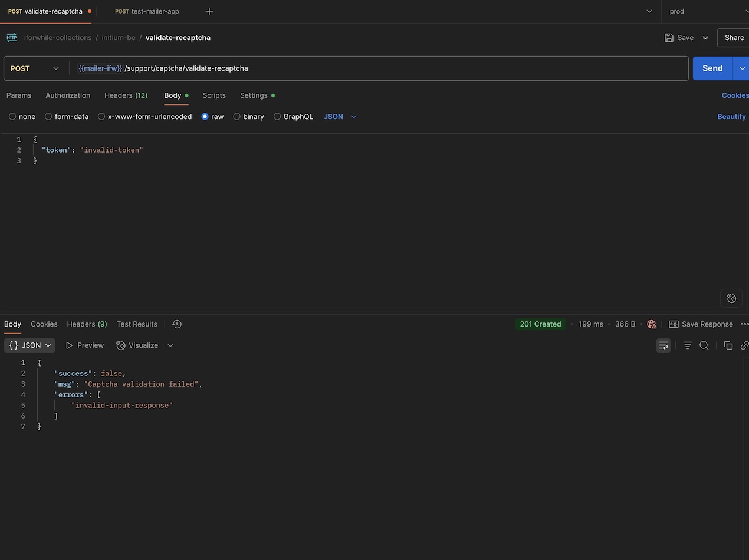Copy response body to clipboard

pos(728,345)
